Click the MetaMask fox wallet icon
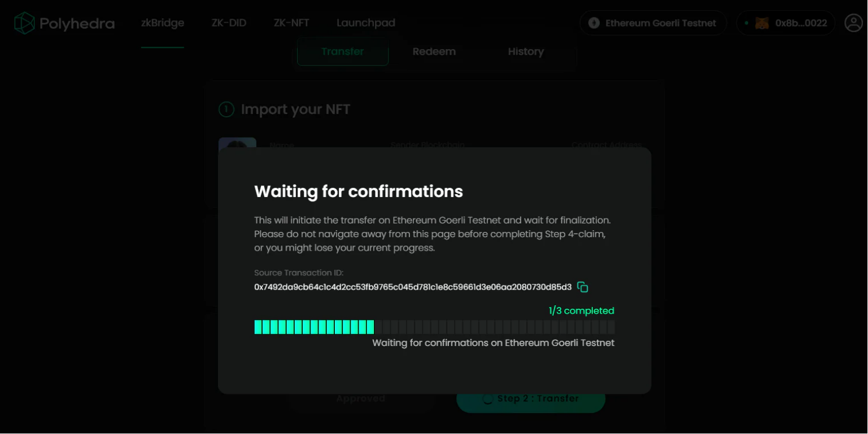 tap(762, 23)
